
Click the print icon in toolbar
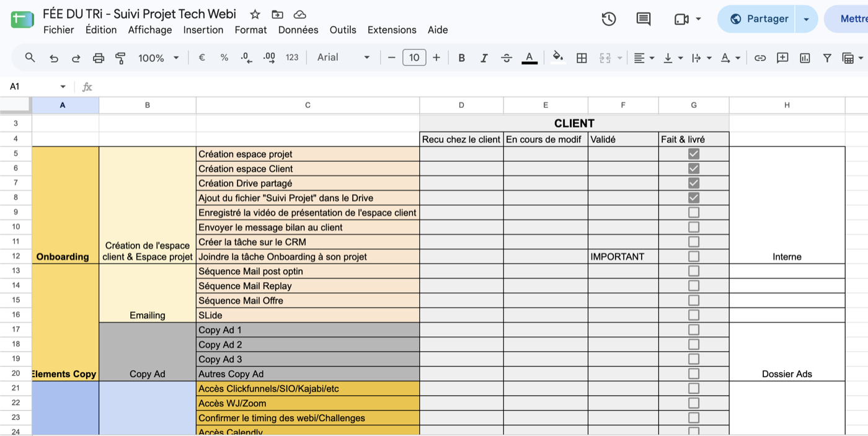click(x=98, y=58)
